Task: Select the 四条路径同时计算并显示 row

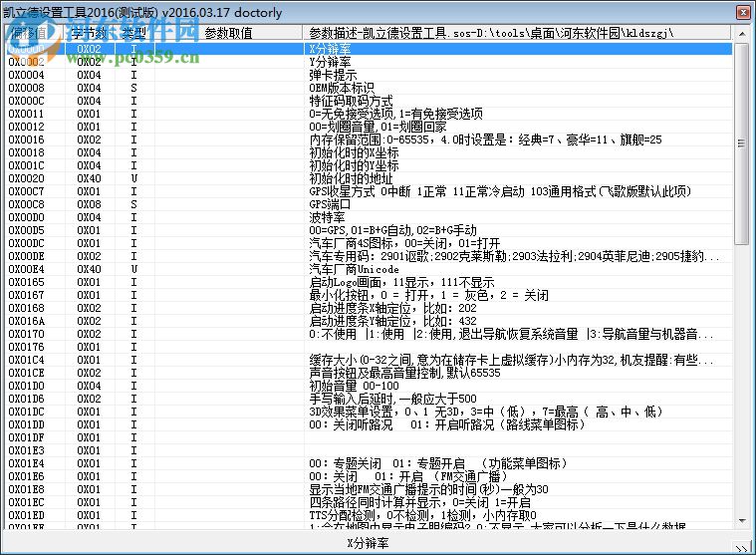Action: click(370, 502)
